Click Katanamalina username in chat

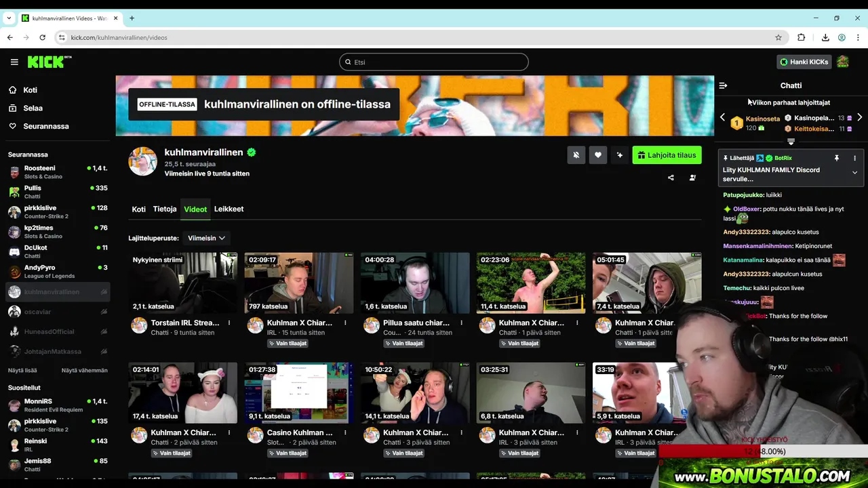tap(743, 260)
